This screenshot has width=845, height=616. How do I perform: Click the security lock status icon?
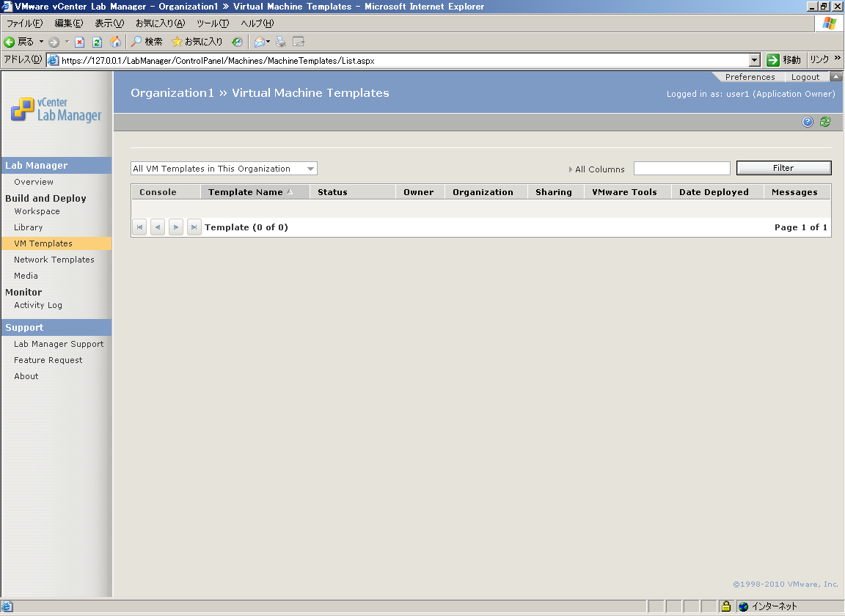[x=726, y=606]
